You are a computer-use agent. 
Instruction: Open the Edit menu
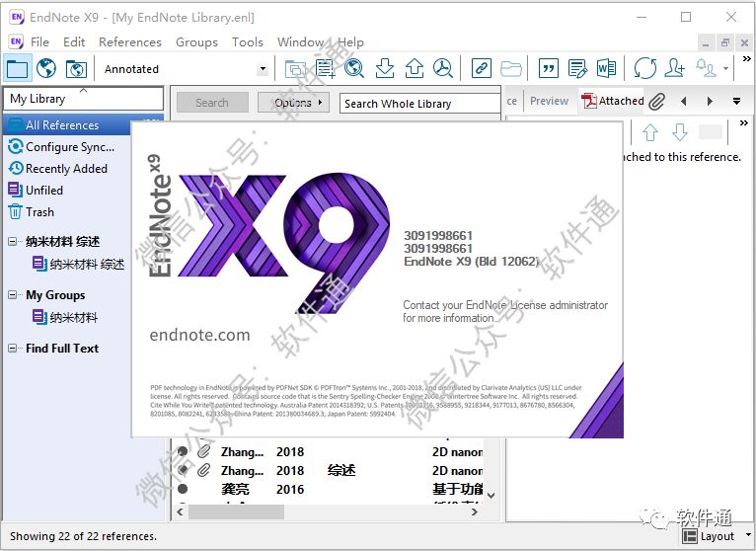pos(74,42)
